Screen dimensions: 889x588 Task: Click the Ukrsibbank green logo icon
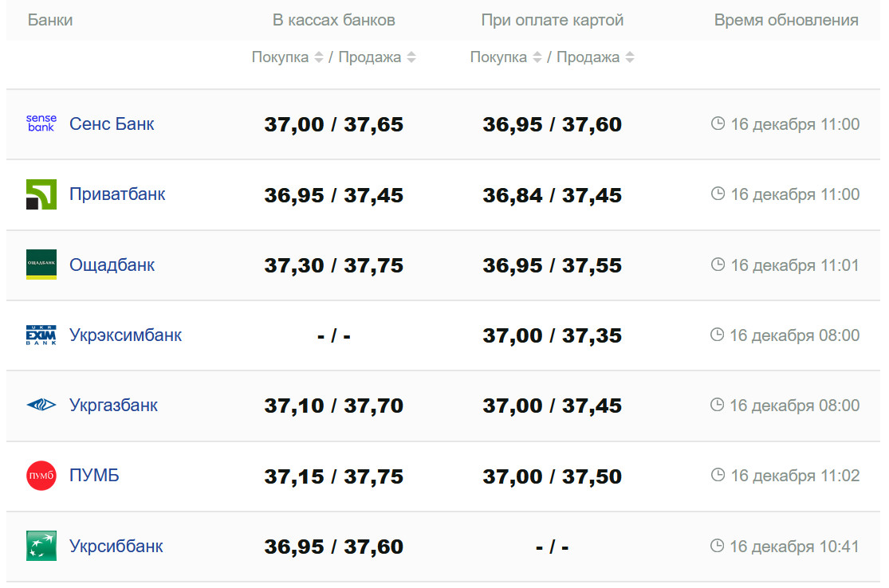tap(41, 546)
